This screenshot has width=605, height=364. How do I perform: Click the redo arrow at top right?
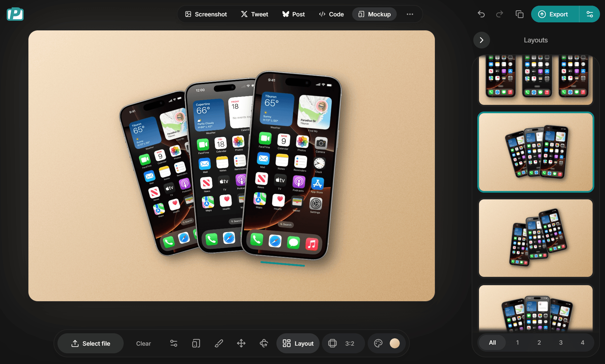tap(499, 14)
